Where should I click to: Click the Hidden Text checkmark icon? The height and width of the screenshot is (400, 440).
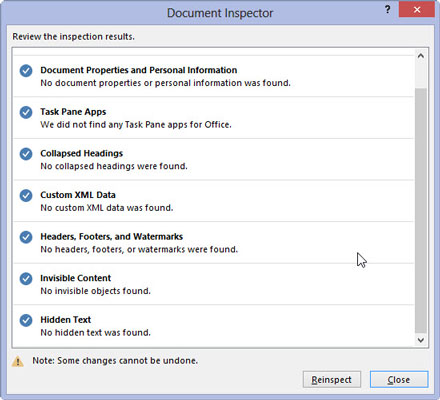pyautogui.click(x=26, y=320)
